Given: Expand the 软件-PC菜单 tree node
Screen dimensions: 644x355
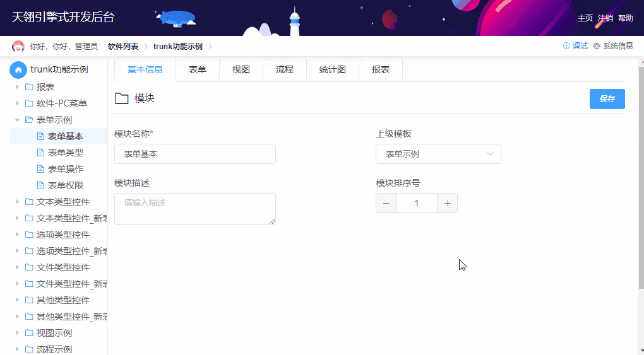Looking at the screenshot, I should [x=18, y=103].
